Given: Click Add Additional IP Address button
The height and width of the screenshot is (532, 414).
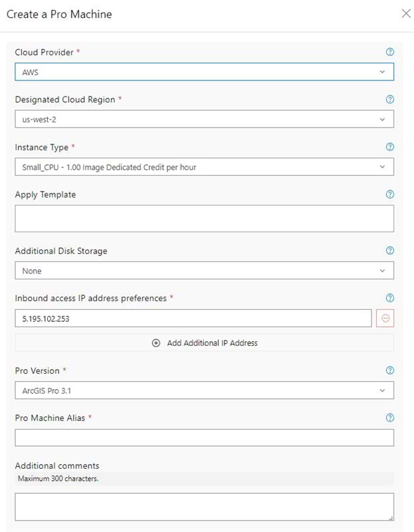Looking at the screenshot, I should (205, 343).
